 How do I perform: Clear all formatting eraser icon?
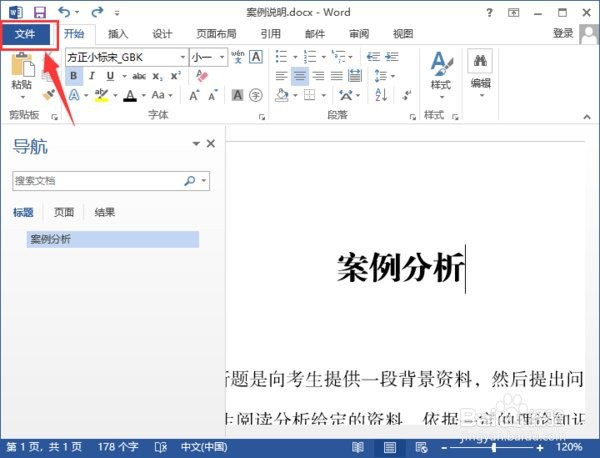[202, 75]
